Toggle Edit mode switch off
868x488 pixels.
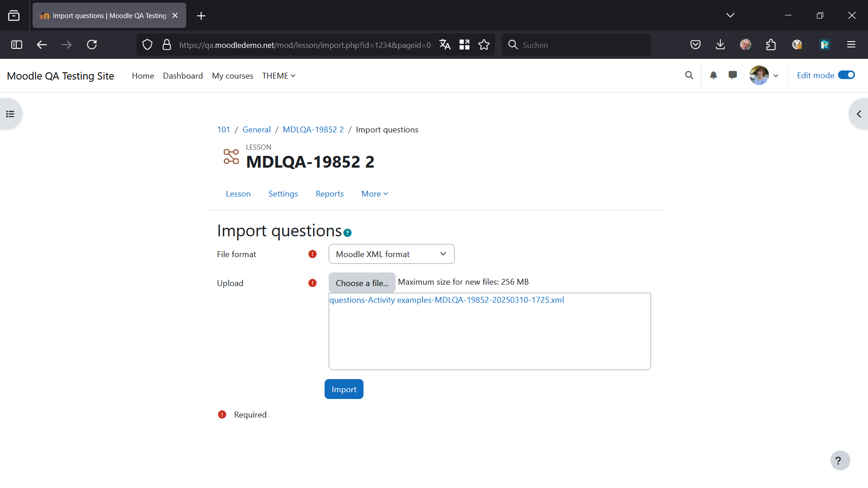click(846, 75)
